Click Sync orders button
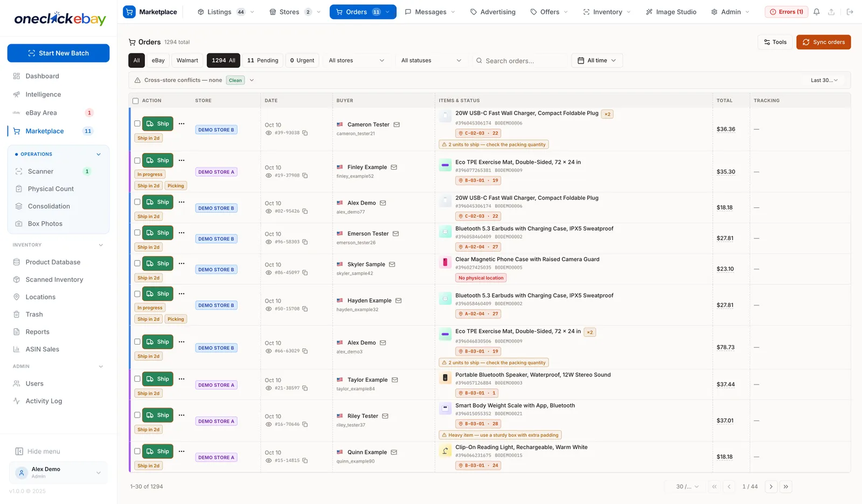Image resolution: width=862 pixels, height=504 pixels. (x=823, y=42)
